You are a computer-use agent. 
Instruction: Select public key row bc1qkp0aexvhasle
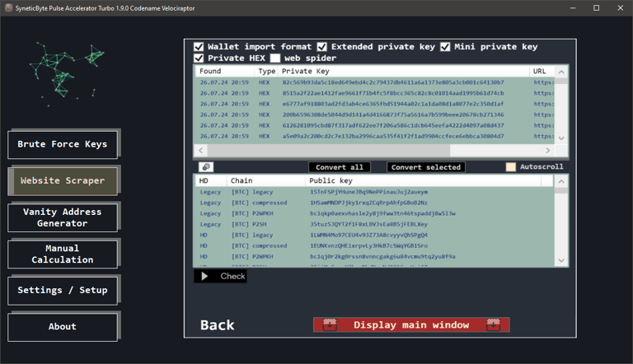tap(374, 213)
